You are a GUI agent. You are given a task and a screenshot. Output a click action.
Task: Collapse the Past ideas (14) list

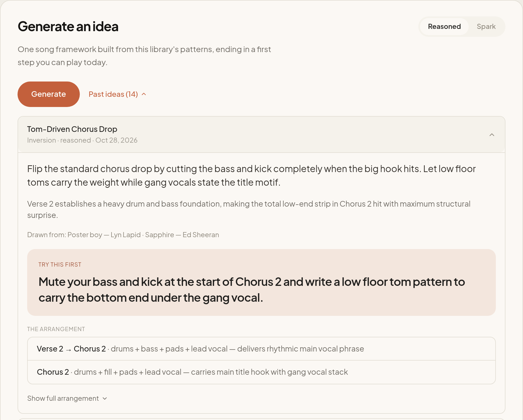[117, 94]
